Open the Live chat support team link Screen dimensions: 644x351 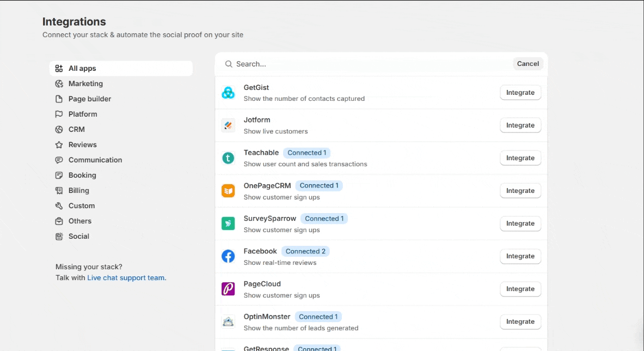click(x=126, y=277)
